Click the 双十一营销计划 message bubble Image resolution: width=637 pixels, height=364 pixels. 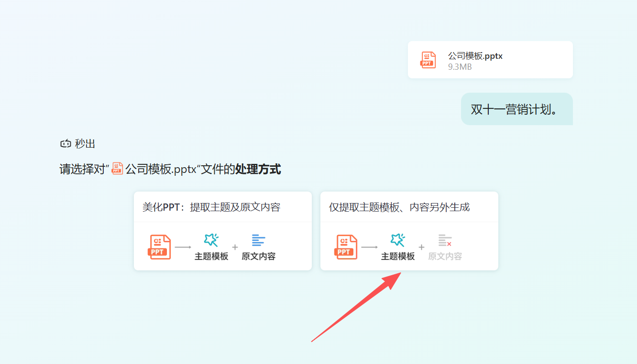pyautogui.click(x=516, y=109)
